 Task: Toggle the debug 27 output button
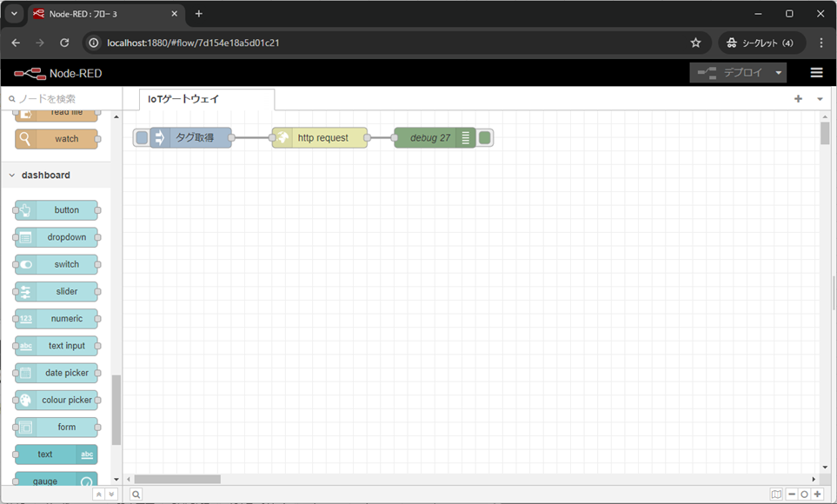coord(485,138)
